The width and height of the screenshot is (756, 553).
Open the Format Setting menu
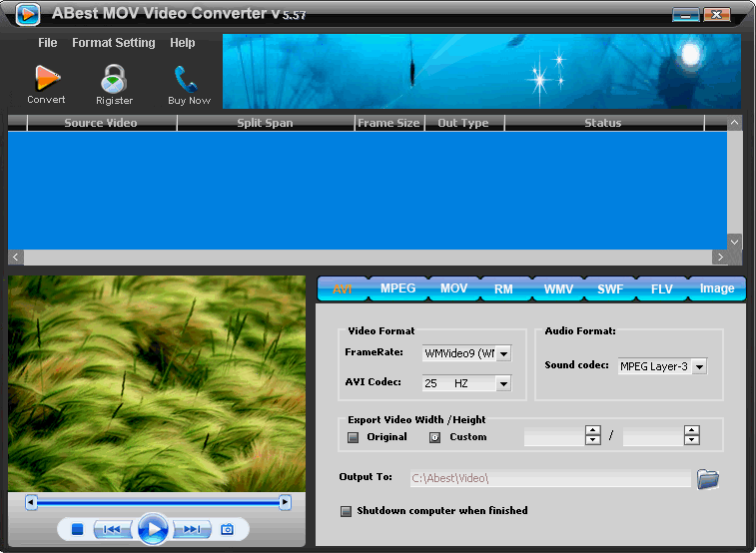[x=114, y=43]
